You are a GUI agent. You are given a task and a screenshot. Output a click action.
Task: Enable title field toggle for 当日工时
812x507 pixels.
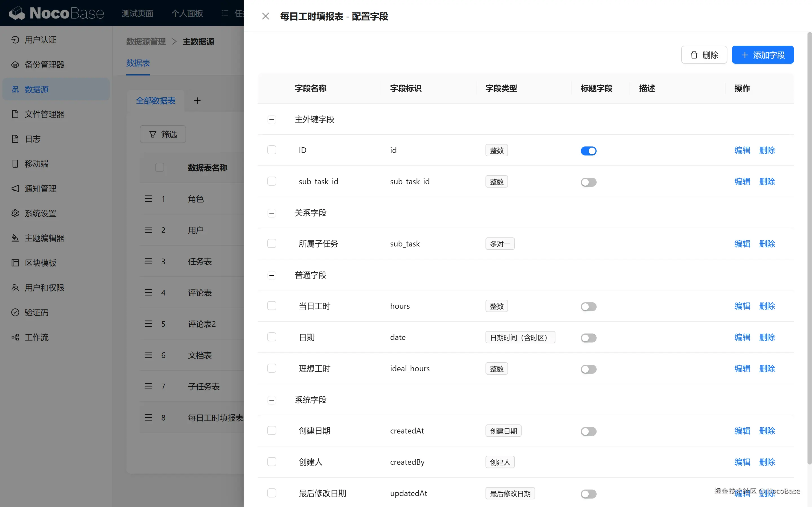(x=588, y=306)
